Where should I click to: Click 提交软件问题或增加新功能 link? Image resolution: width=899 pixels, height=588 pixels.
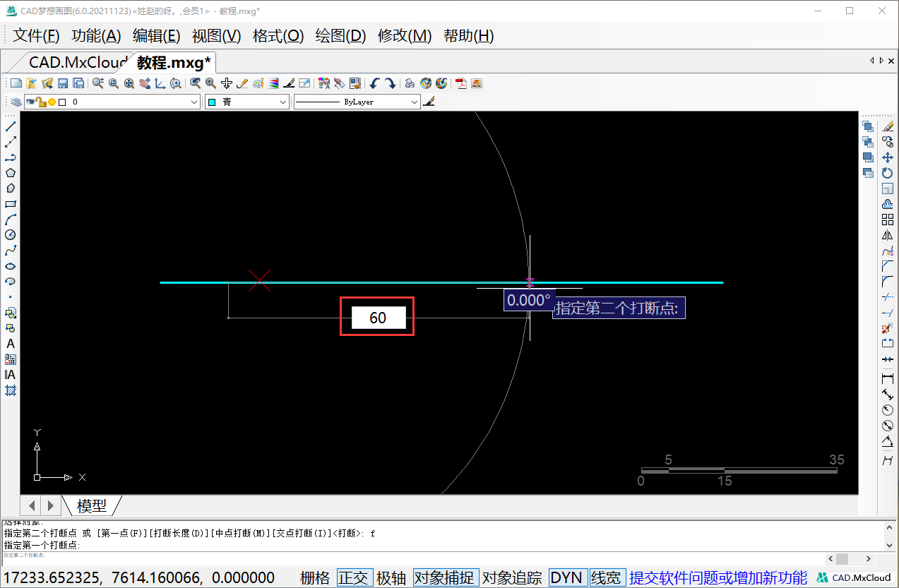718,577
